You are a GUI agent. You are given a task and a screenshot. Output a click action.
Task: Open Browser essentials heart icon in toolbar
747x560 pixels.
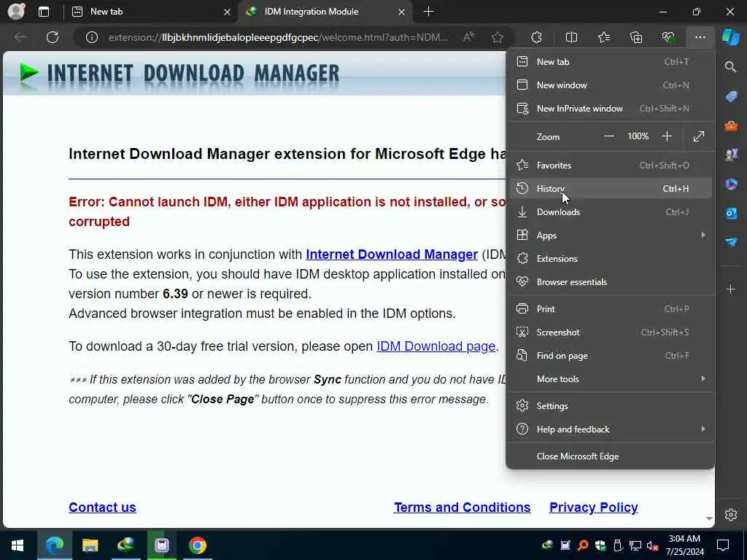point(668,37)
